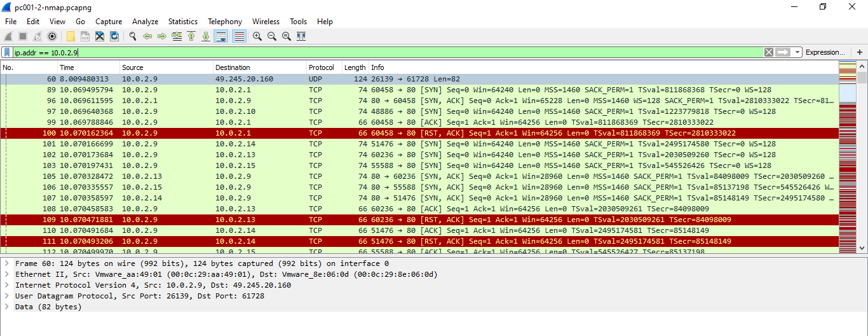Expand the Ethernet II details row
This screenshot has width=868, height=336.
tap(6, 274)
